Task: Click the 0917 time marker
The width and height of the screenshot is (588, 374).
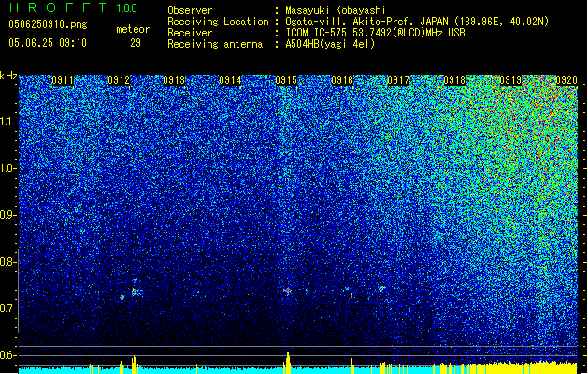Action: (398, 80)
